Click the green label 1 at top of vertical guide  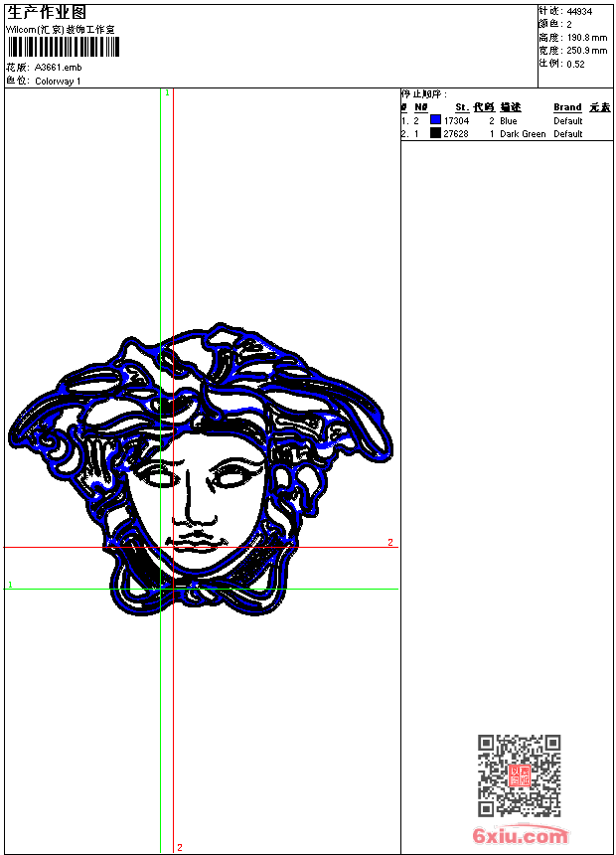tap(167, 93)
